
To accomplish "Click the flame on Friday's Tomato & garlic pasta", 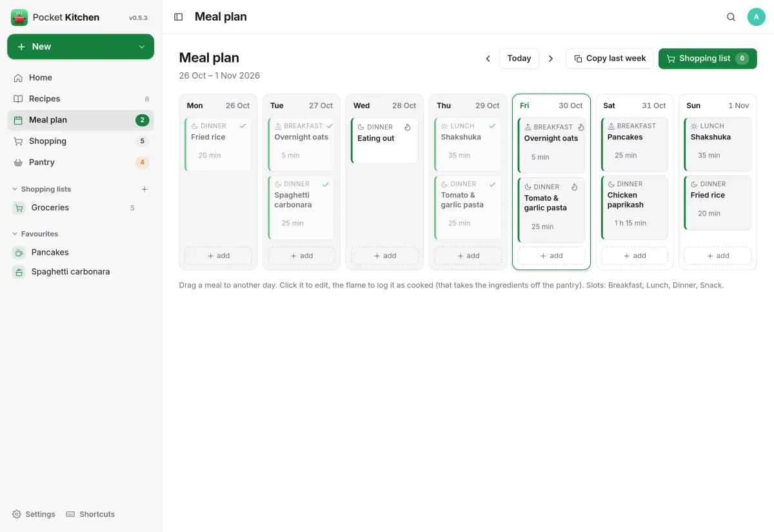I will [x=575, y=187].
